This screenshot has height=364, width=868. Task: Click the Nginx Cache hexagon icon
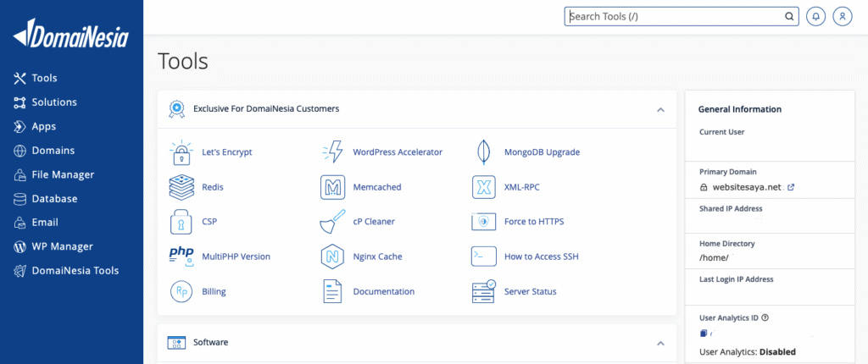tap(332, 256)
